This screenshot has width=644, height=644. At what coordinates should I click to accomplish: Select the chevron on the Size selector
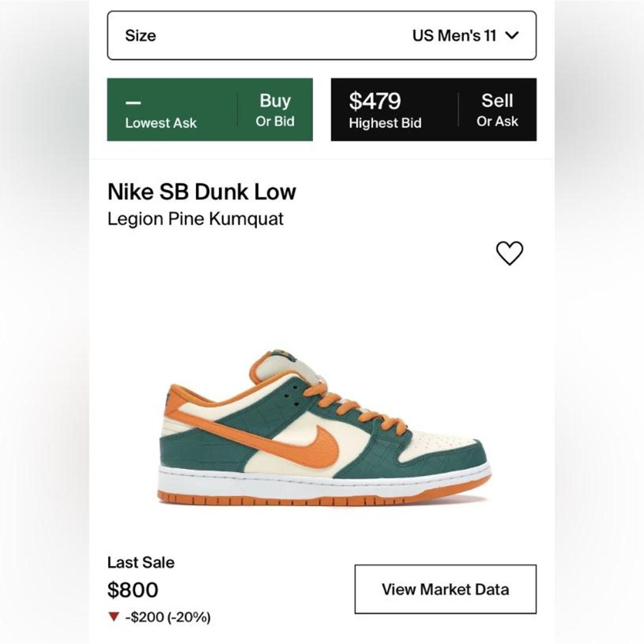[513, 35]
